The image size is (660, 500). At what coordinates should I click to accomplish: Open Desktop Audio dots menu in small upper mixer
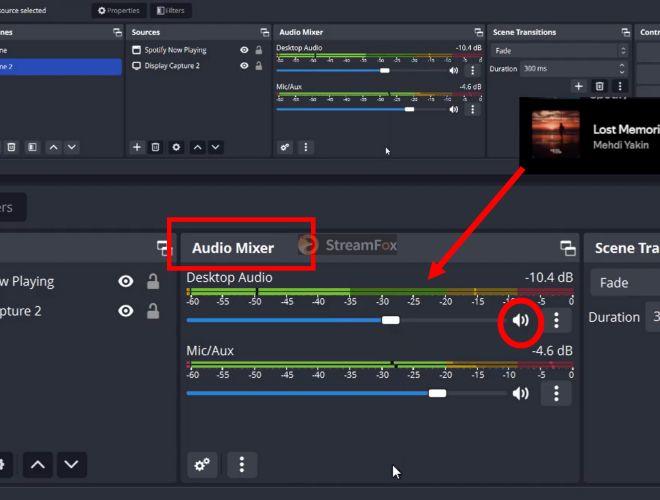coord(472,70)
